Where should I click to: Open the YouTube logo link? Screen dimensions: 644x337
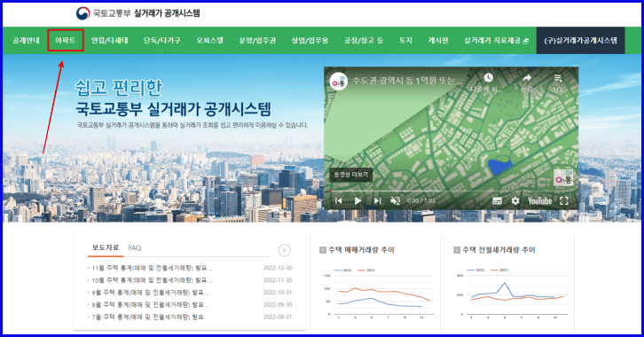click(x=539, y=200)
